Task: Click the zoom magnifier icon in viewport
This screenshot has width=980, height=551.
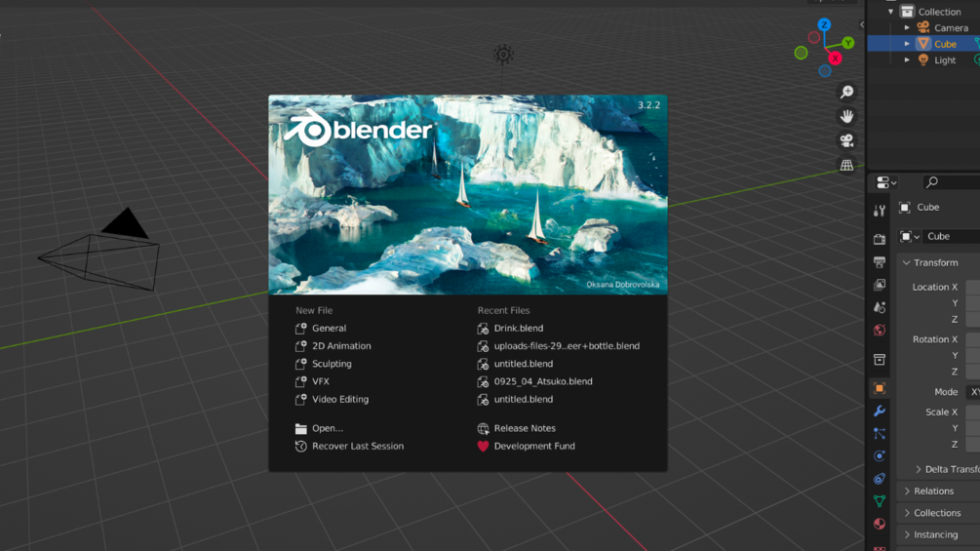Action: [x=846, y=93]
